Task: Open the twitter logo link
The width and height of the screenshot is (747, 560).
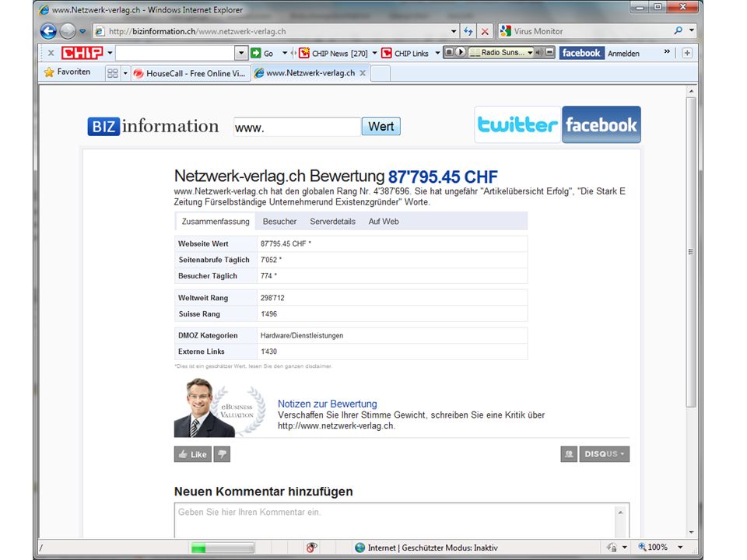Action: pyautogui.click(x=518, y=124)
